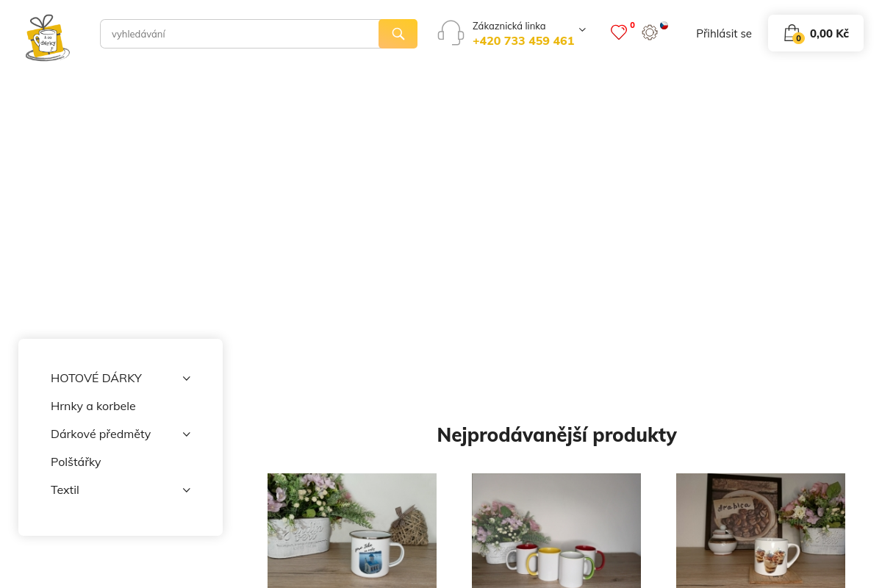Open the wishlist heart icon
Screen dimensions: 882x588
[619, 32]
